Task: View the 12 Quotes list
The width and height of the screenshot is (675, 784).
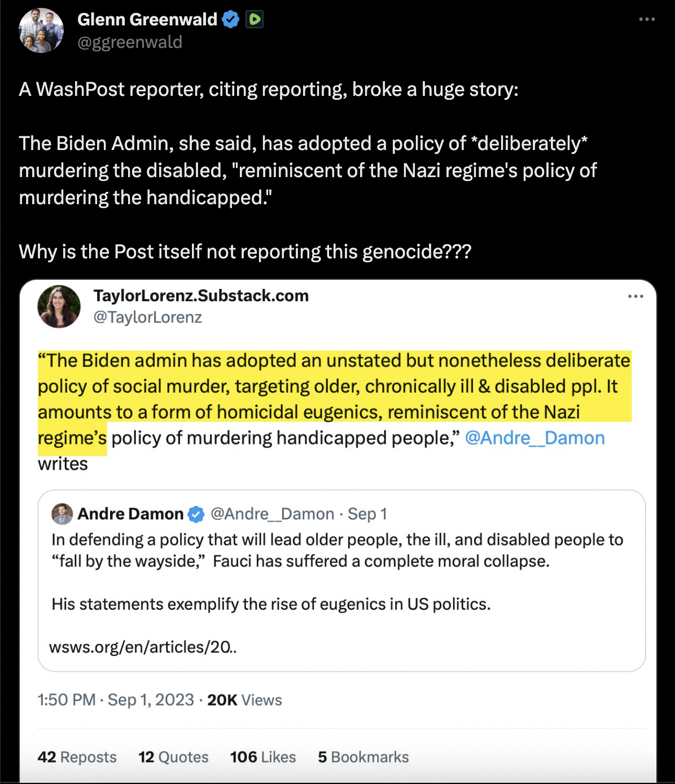Action: point(173,757)
